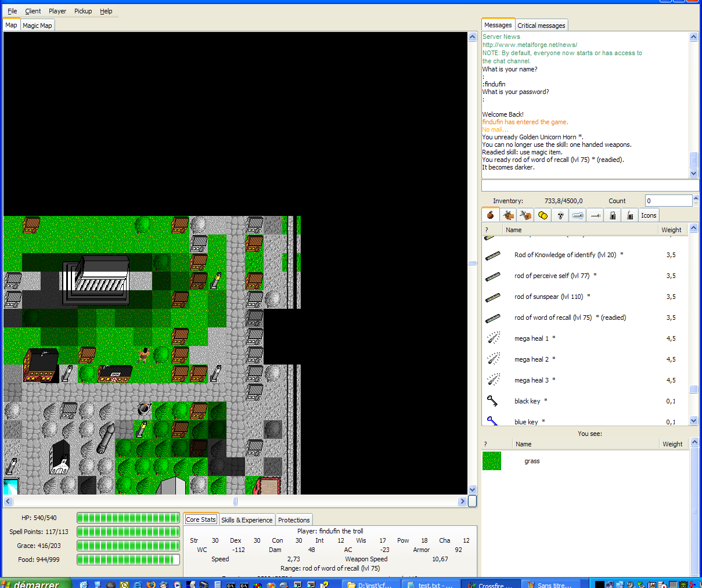702x588 pixels.
Task: Click the Grace progress bar
Action: pos(128,546)
